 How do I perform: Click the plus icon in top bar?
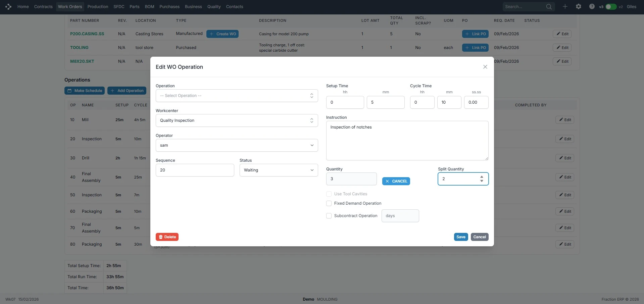coord(565,7)
